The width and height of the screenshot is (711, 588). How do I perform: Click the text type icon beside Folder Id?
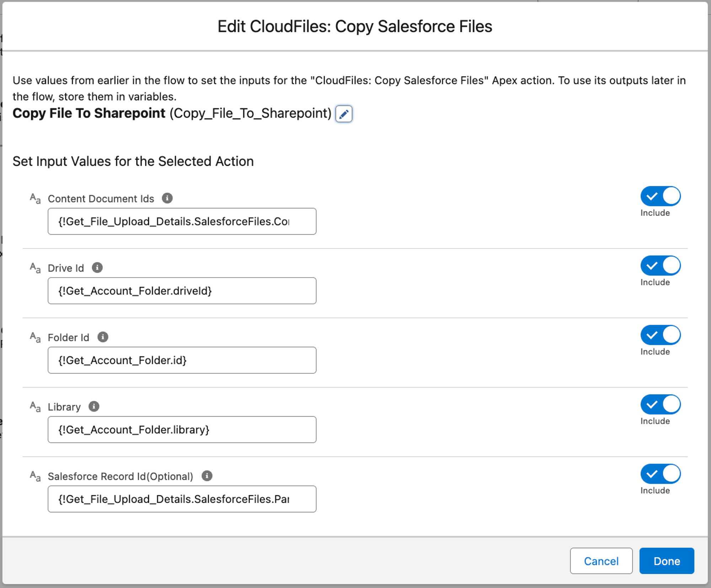[35, 337]
